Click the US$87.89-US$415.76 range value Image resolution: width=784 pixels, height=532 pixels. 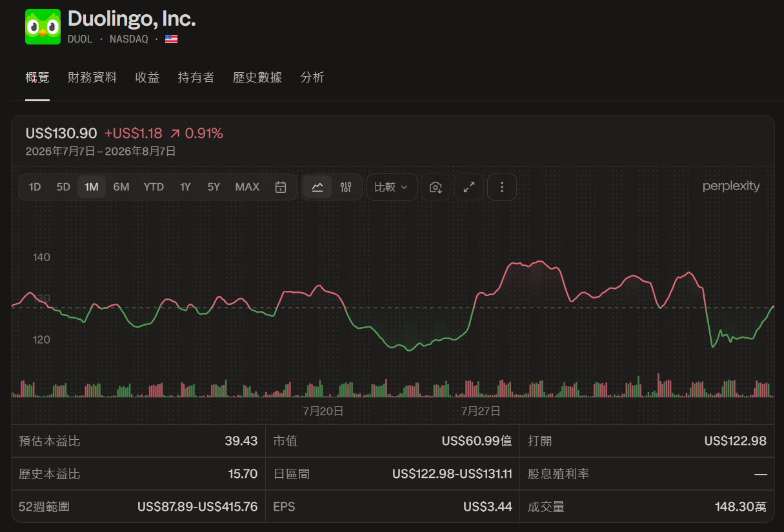[x=197, y=507]
